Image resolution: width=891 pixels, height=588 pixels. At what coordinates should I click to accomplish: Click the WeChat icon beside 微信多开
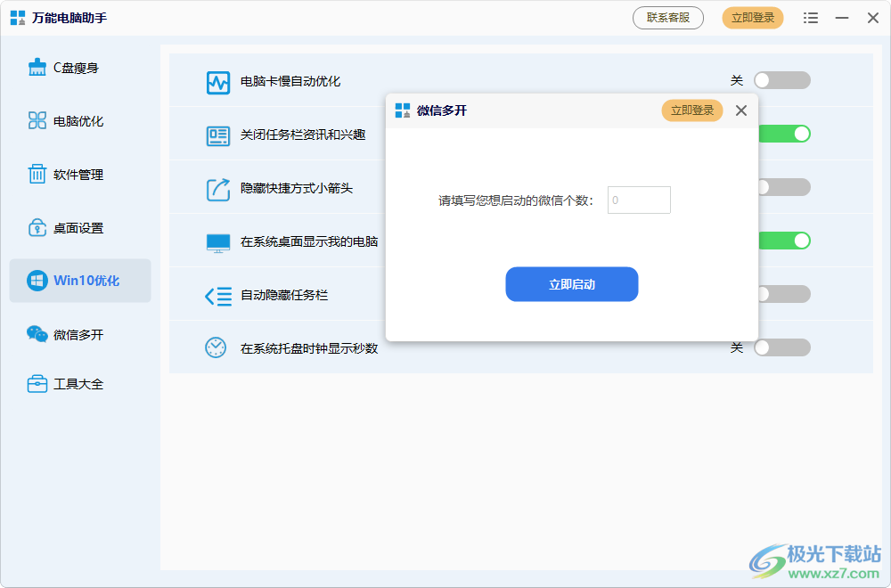[x=37, y=334]
